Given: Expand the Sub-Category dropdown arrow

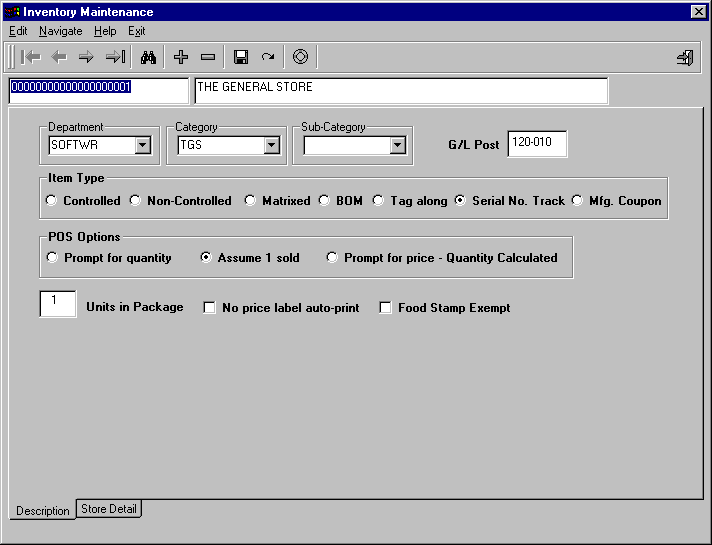Looking at the screenshot, I should (x=398, y=145).
